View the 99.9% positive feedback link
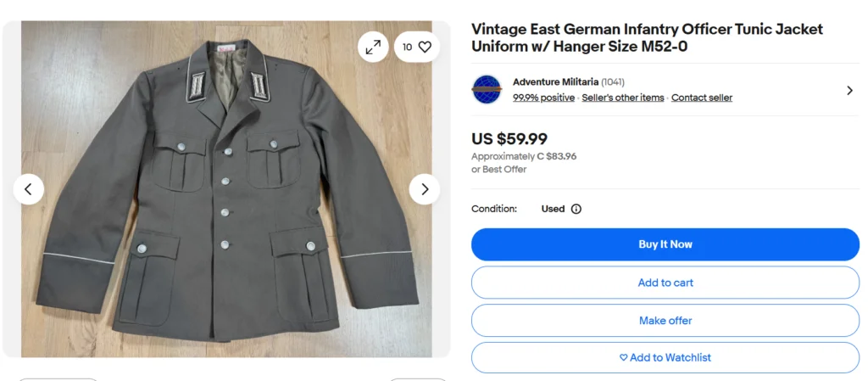 pos(543,98)
